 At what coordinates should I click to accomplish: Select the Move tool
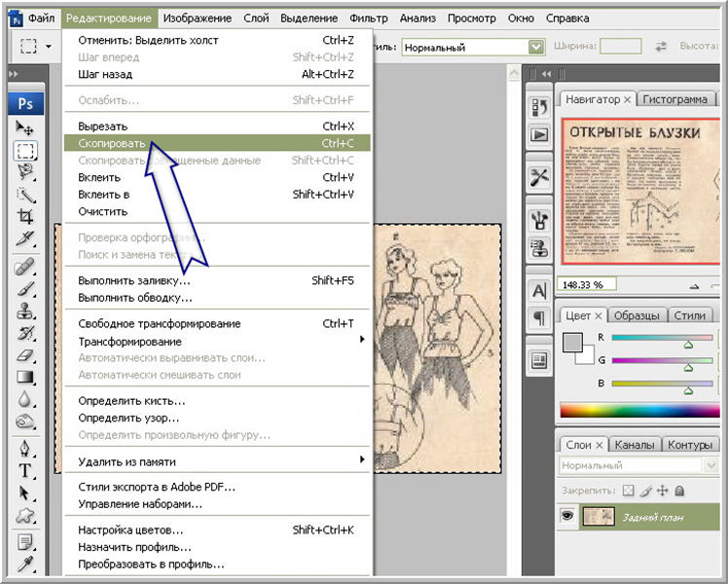(x=25, y=128)
